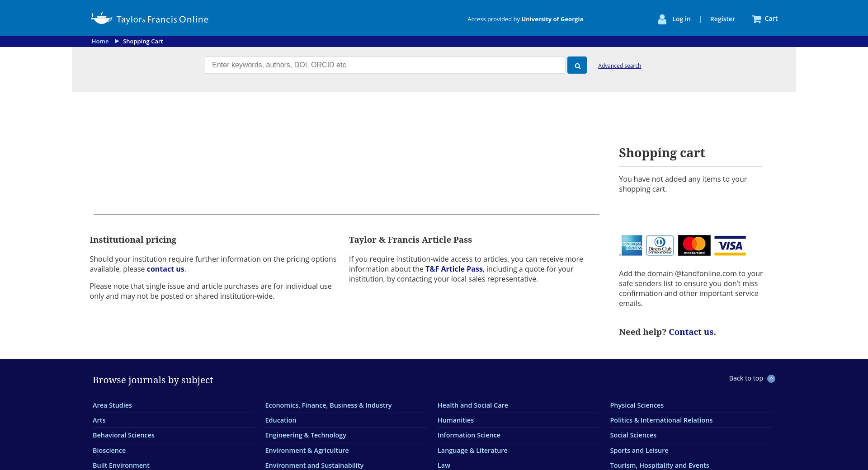Browse the Health and Social Care subject
The width and height of the screenshot is (868, 470).
472,405
